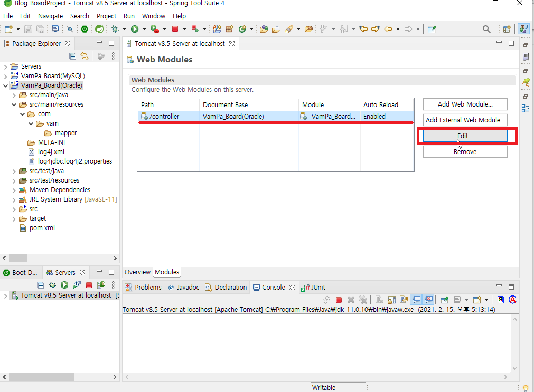Toggle Show Console When Standard Out Changes
This screenshot has height=392, width=534.
tap(416, 300)
